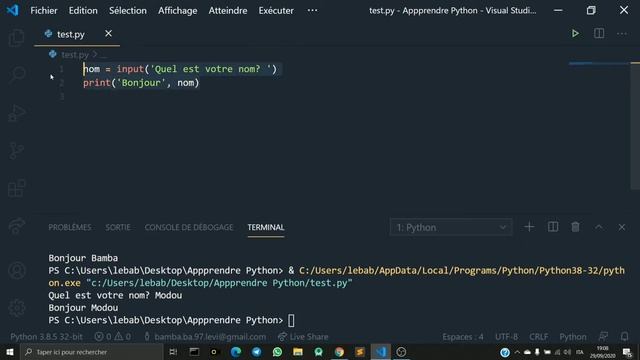Open the '1: Python' terminal dropdown
640x360 pixels.
[451, 227]
